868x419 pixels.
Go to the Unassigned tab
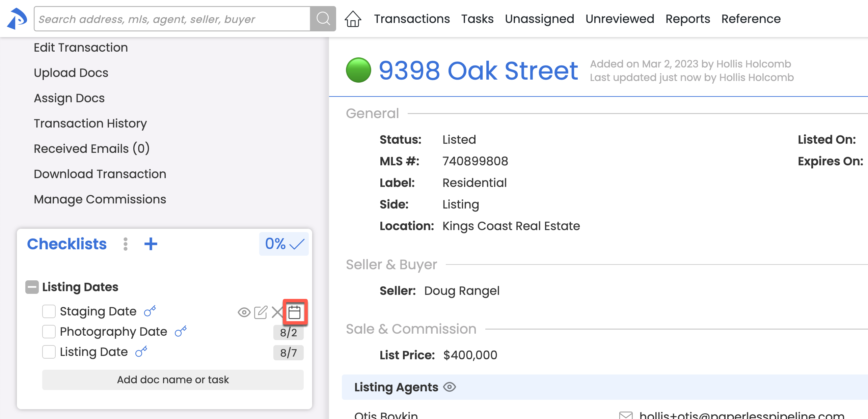click(x=539, y=19)
